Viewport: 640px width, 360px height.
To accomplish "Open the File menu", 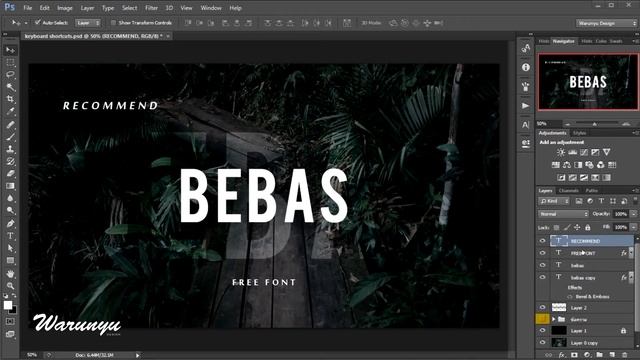I will click(27, 8).
